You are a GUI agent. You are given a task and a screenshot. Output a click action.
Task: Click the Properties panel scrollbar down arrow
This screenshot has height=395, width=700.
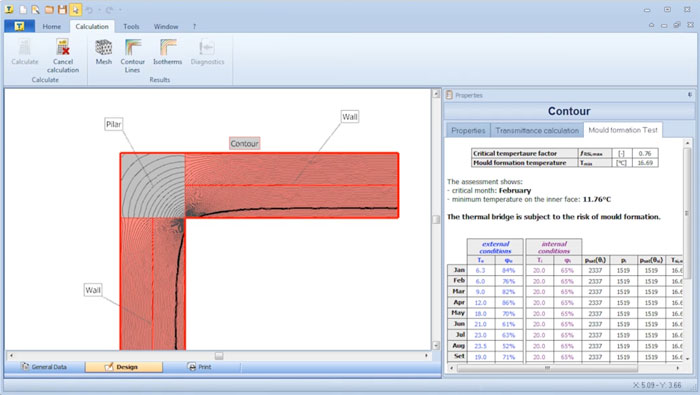click(x=688, y=358)
